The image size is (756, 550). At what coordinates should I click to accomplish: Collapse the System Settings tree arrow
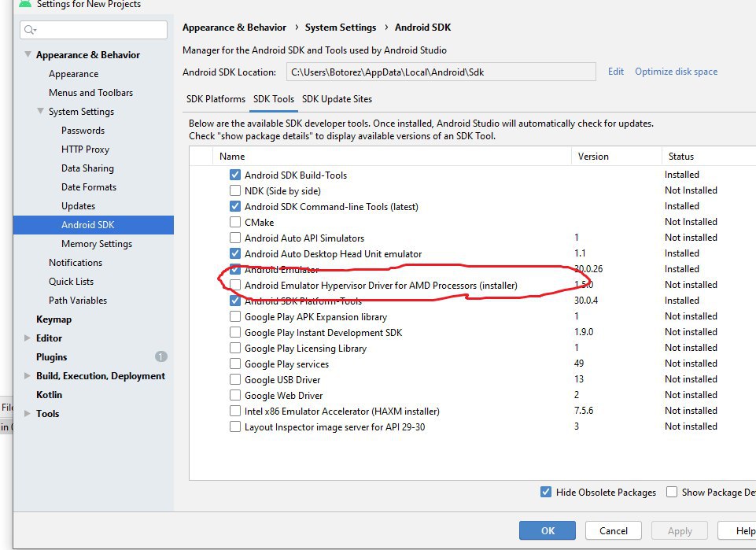click(40, 112)
